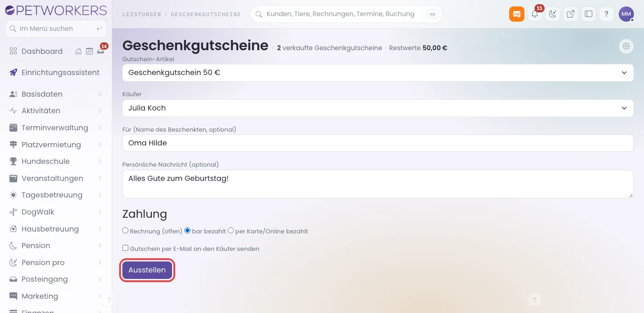Image resolution: width=644 pixels, height=313 pixels.
Task: Open the Pension menu item
Action: point(56,245)
